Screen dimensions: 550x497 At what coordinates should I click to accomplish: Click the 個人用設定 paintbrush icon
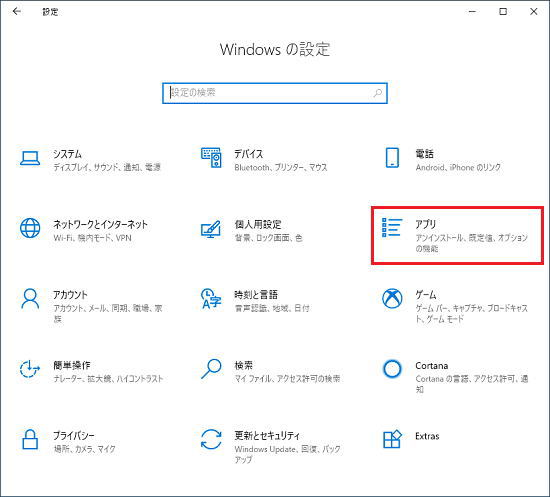pos(211,229)
